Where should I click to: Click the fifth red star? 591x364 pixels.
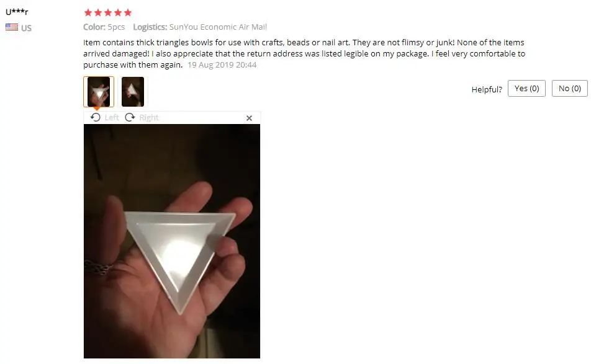click(x=128, y=13)
